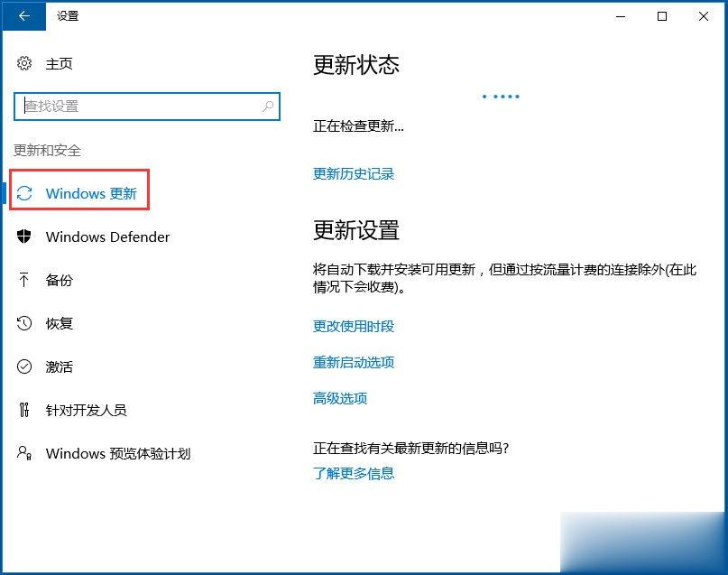The width and height of the screenshot is (728, 575).
Task: Click the checking-updates progress dots
Action: click(x=501, y=97)
